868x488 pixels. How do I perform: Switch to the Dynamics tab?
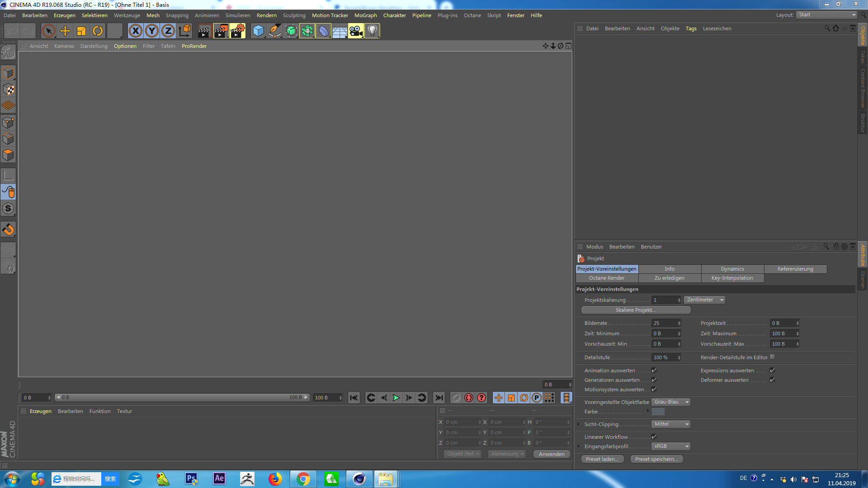pyautogui.click(x=732, y=269)
